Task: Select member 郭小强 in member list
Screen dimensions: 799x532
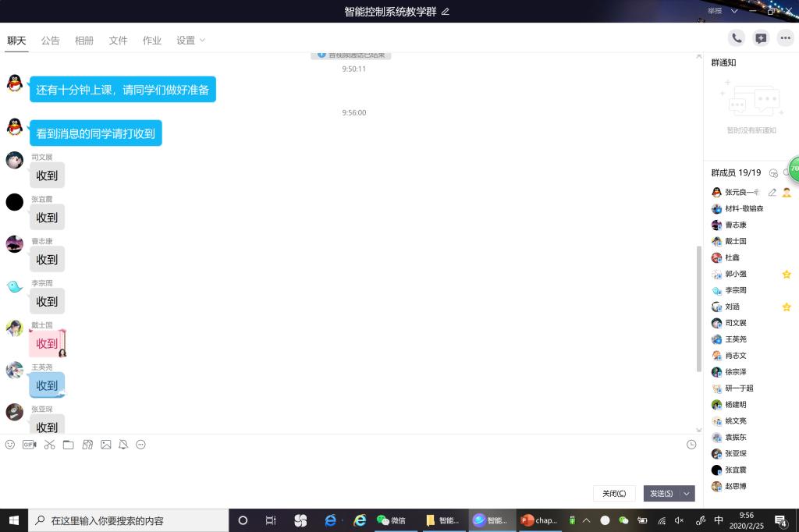Action: click(x=736, y=274)
